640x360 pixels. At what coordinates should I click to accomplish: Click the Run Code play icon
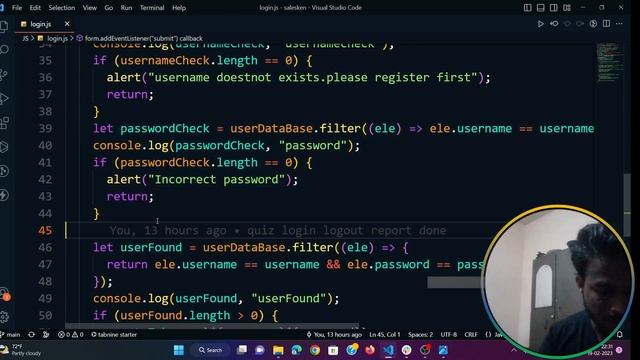point(540,24)
